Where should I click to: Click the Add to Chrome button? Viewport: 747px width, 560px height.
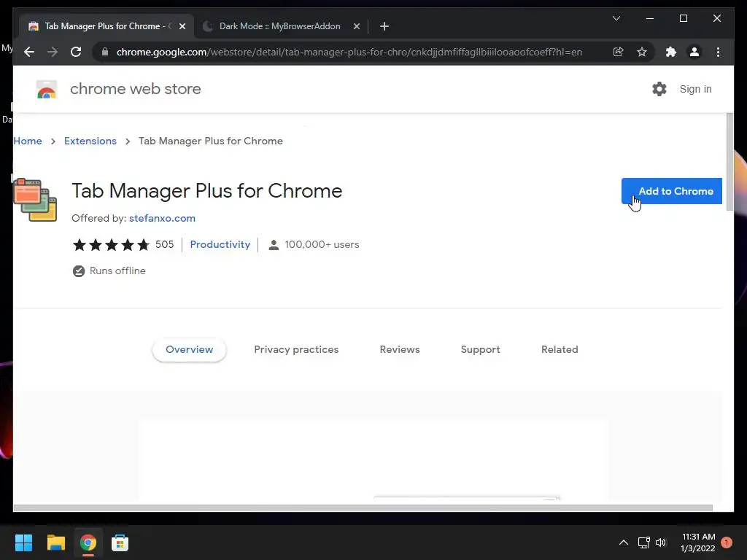[x=671, y=191]
